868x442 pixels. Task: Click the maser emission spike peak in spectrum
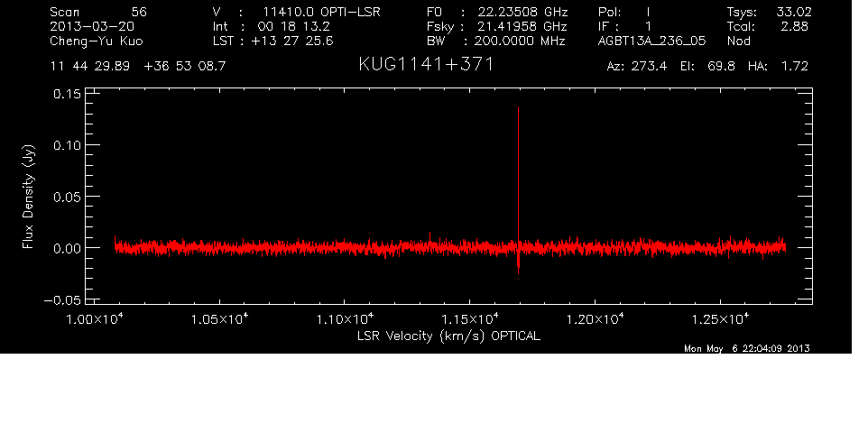(x=518, y=107)
